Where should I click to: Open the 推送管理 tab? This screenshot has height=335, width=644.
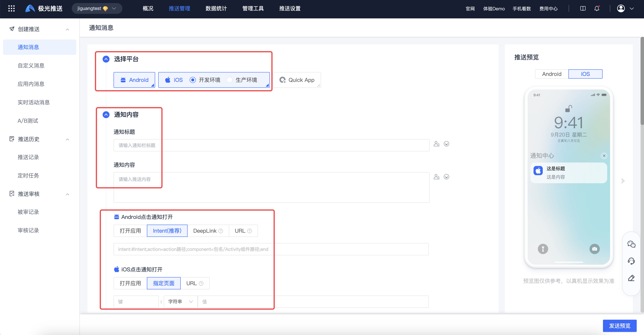click(179, 8)
